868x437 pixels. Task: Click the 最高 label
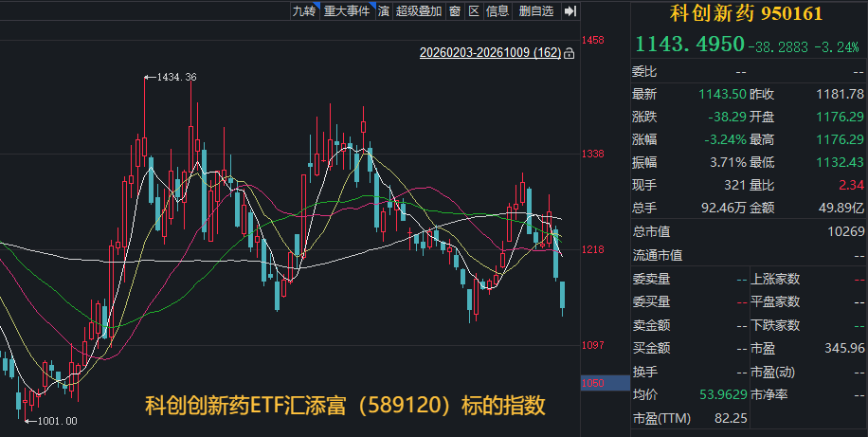coord(762,139)
